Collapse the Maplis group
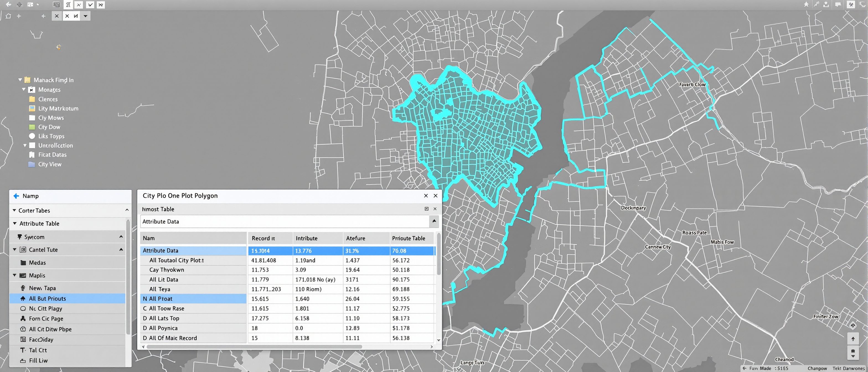868x372 pixels. 14,275
